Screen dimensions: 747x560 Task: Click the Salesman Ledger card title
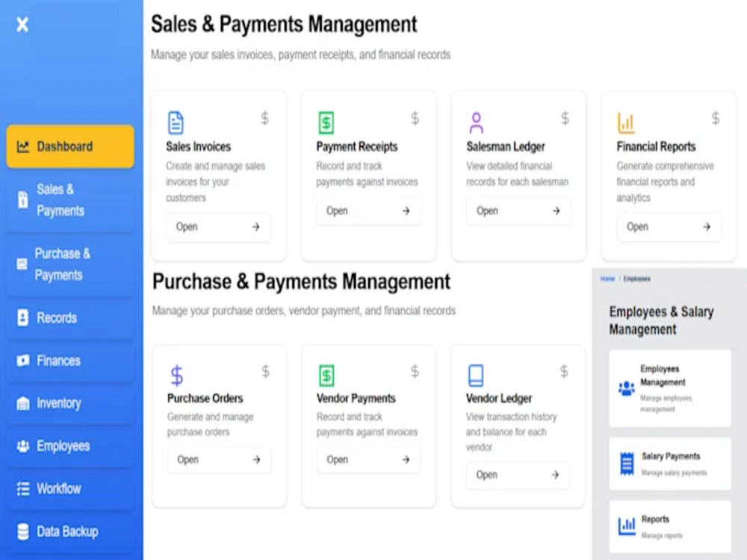[x=506, y=146]
